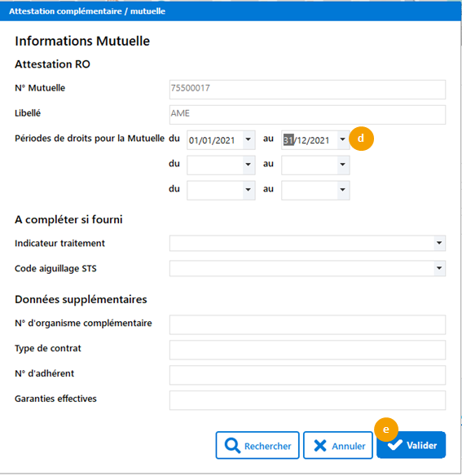The height and width of the screenshot is (476, 462).
Task: Select the 31/12/2021 end date field
Action: (310, 140)
